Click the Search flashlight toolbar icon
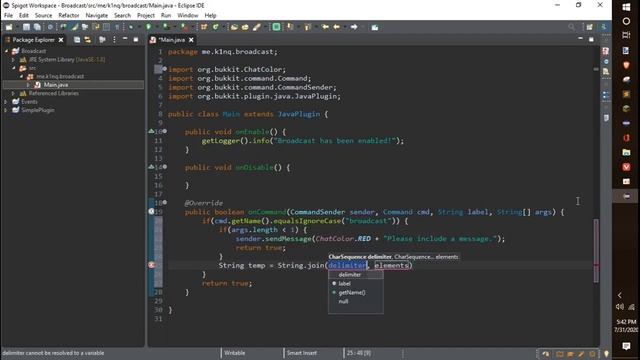The width and height of the screenshot is (640, 360). (257, 27)
